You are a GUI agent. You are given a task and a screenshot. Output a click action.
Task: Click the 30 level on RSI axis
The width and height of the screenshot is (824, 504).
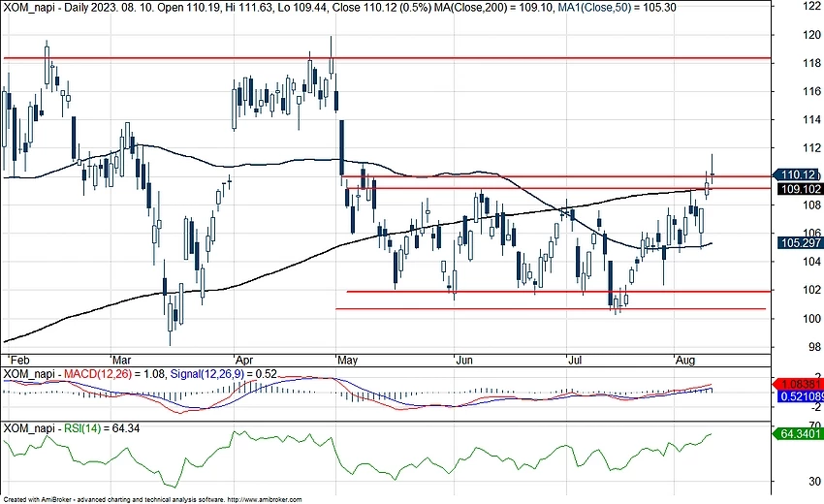point(814,482)
